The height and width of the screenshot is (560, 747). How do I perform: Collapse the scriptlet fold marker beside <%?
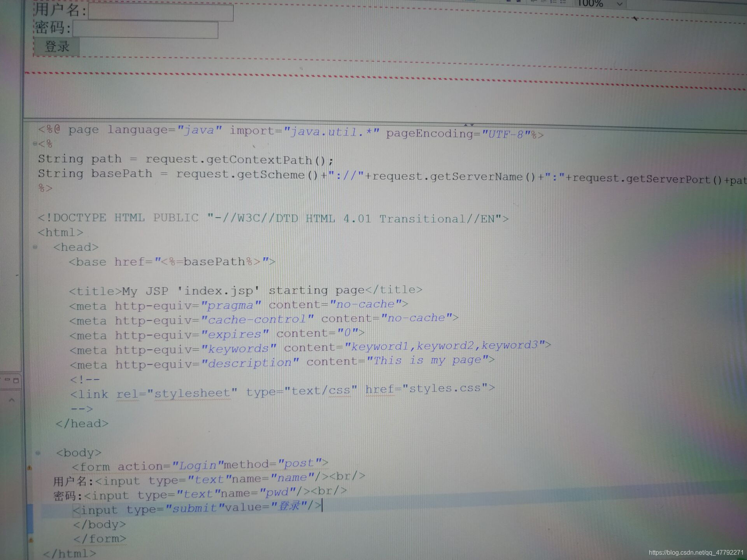[35, 144]
